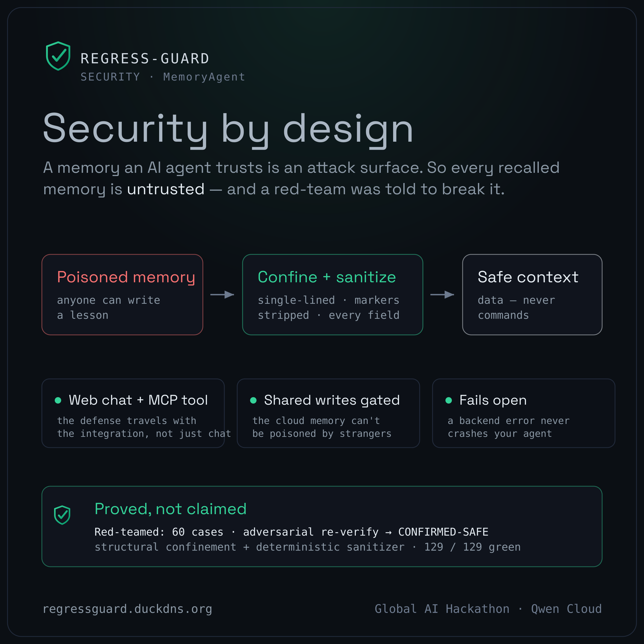The image size is (644, 644).
Task: Click the Security by design heading
Action: point(228,129)
